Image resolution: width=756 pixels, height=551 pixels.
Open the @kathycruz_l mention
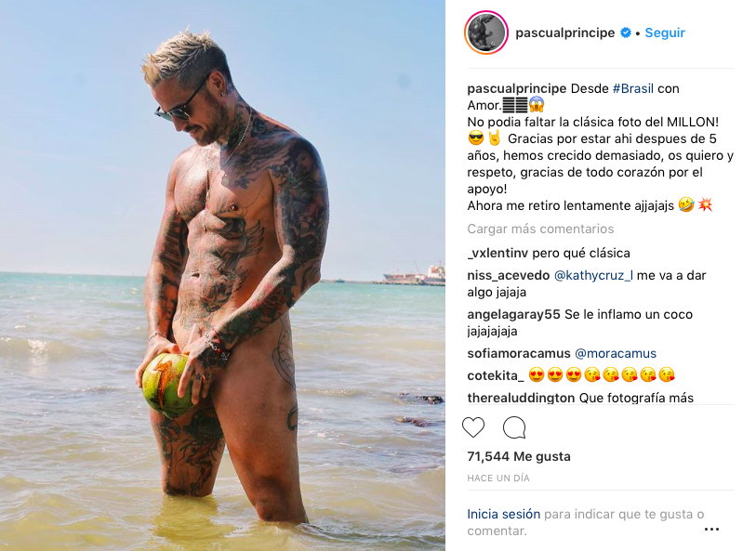click(593, 275)
